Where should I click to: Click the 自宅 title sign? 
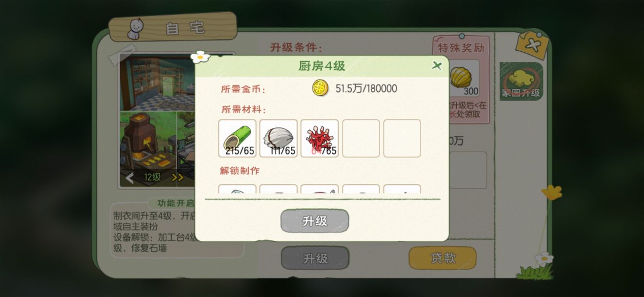173,28
